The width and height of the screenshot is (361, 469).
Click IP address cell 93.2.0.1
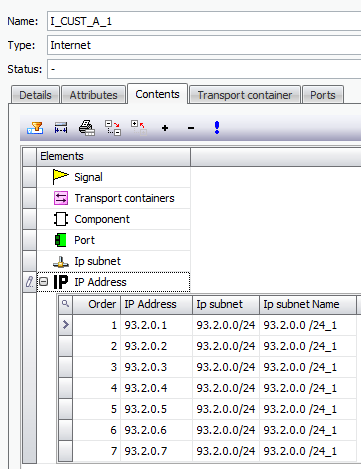point(156,325)
